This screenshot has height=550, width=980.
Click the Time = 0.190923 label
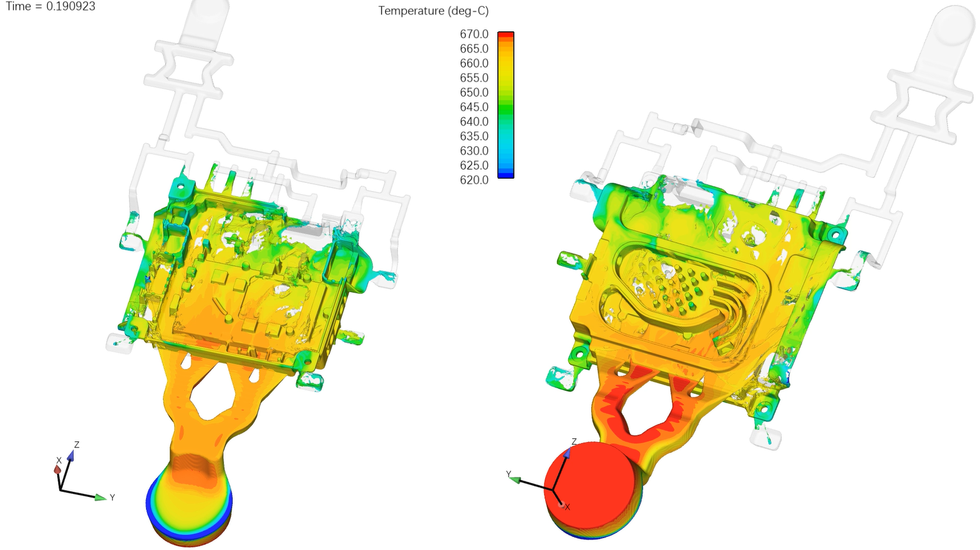51,7
